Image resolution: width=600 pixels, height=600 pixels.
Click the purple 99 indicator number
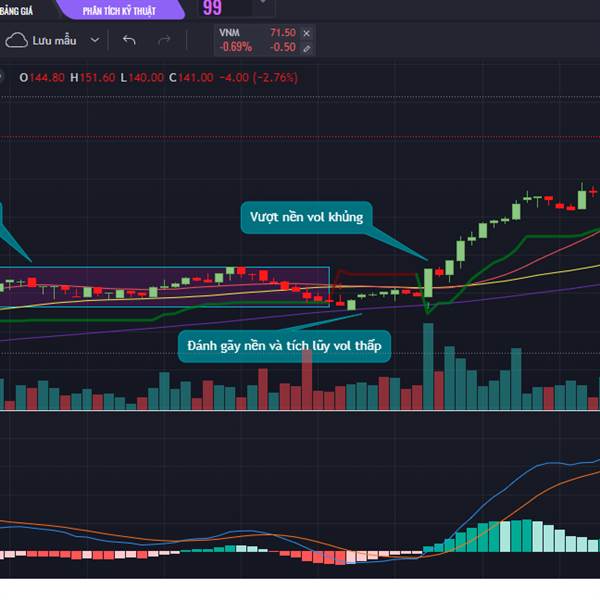pos(212,8)
